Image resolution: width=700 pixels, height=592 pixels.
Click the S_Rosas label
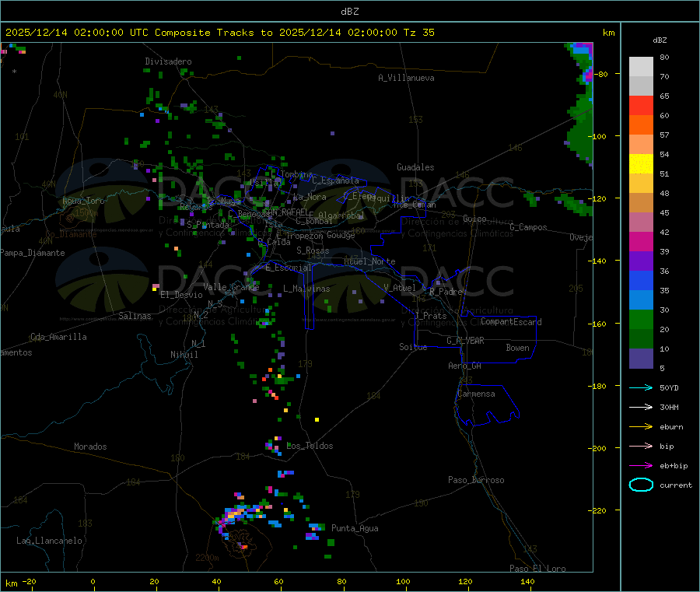coord(313,250)
